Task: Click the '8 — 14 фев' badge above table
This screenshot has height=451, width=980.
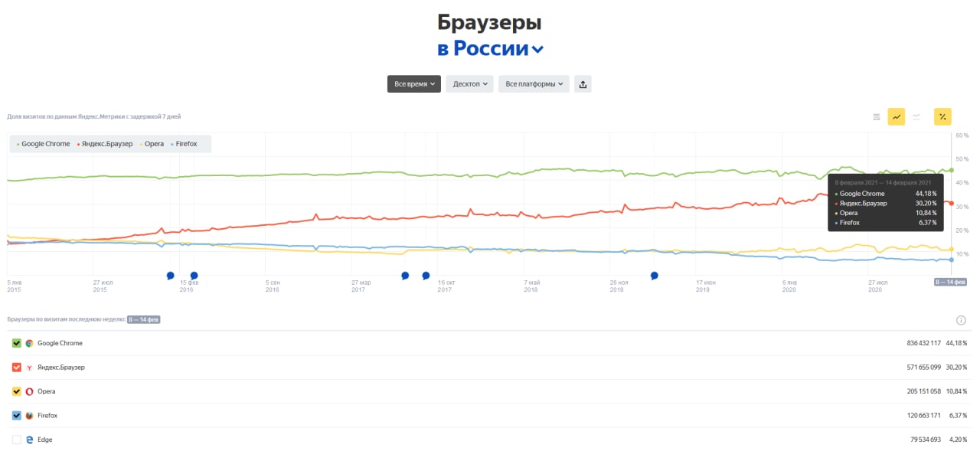Action: (x=143, y=319)
